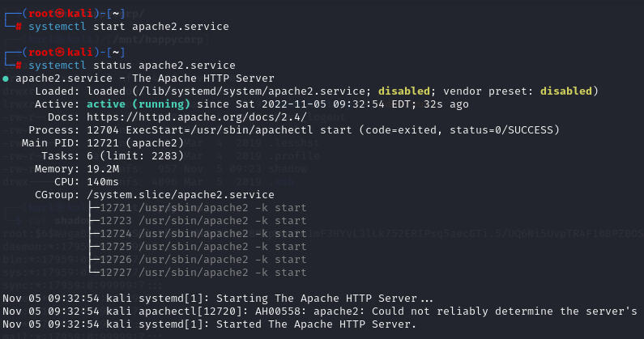The image size is (644, 339).
Task: Click the process 12723 tree entry
Action: coord(203,221)
